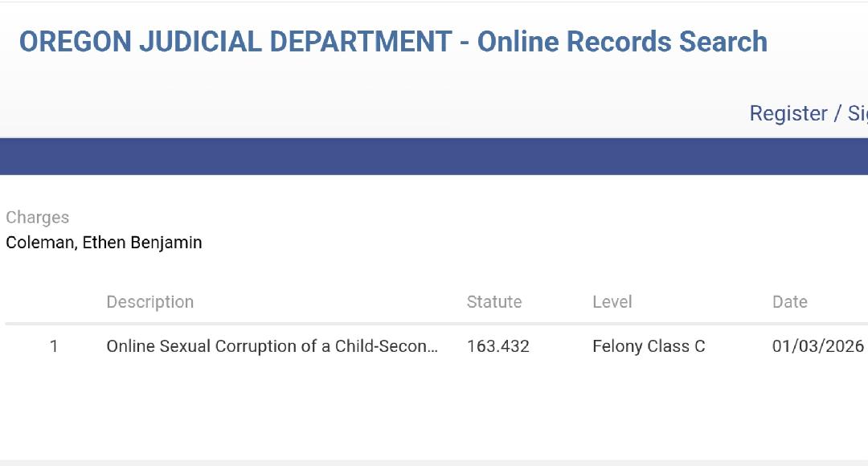
Task: Select the Charges section heading
Action: (x=38, y=217)
